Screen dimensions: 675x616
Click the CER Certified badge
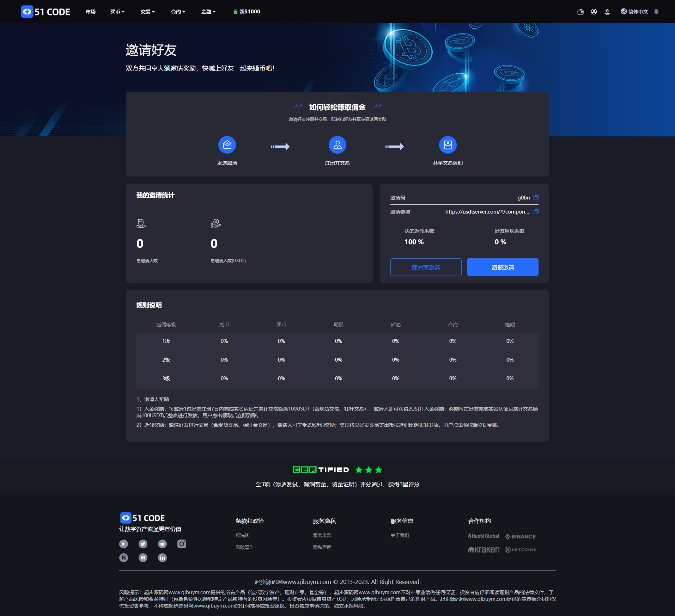tap(337, 470)
